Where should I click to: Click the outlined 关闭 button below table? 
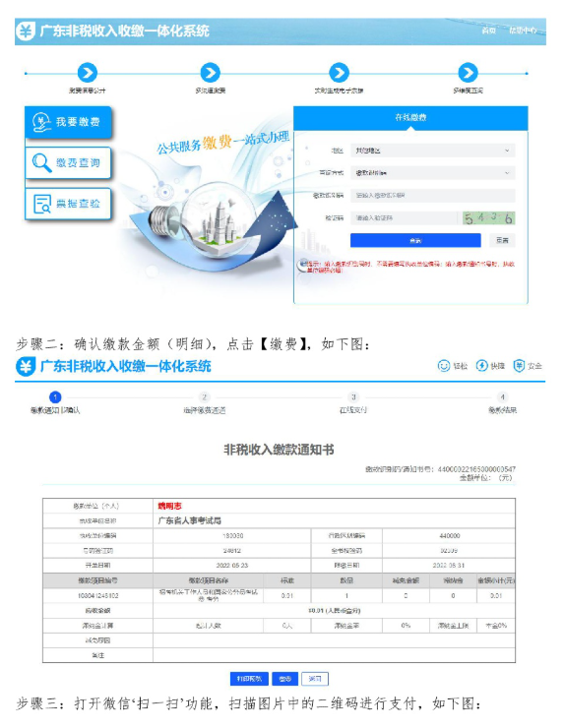tap(315, 679)
